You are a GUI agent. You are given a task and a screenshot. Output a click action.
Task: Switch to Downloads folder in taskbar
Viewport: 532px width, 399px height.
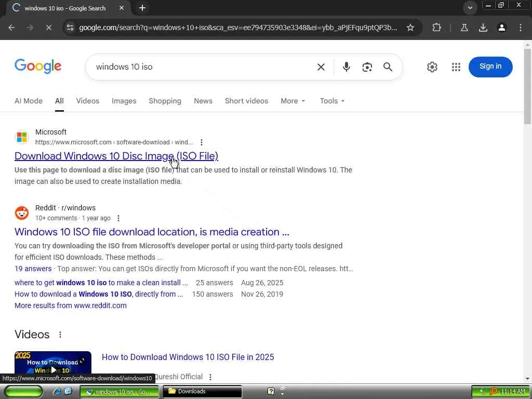(202, 392)
